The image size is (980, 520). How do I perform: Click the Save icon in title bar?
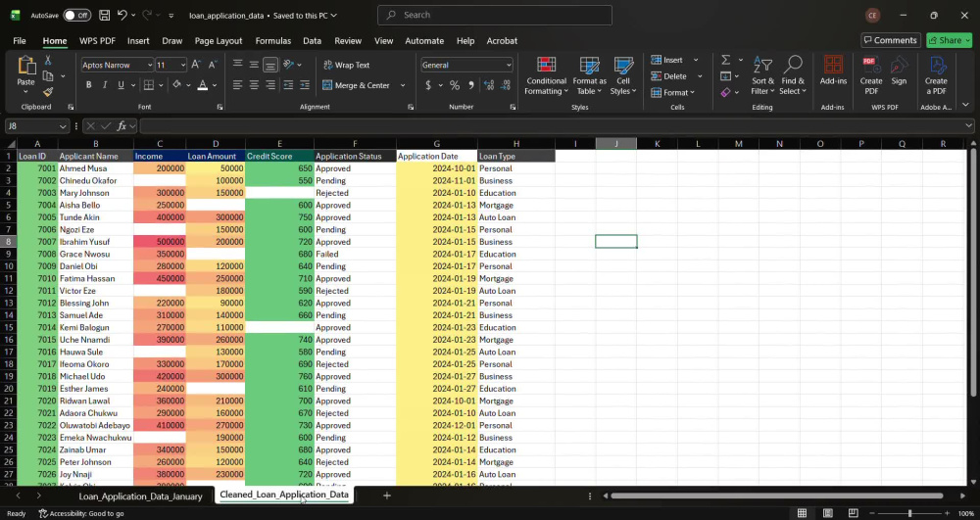point(105,15)
